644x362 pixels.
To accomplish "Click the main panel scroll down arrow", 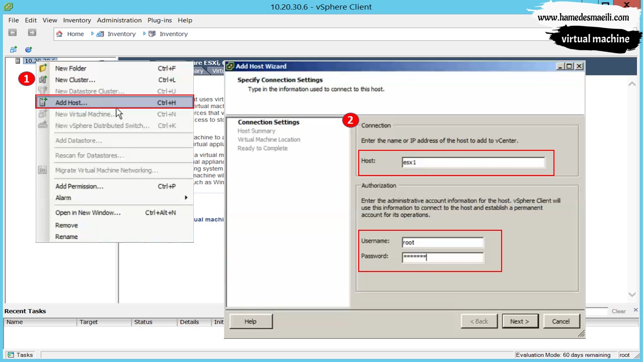I will tap(632, 295).
